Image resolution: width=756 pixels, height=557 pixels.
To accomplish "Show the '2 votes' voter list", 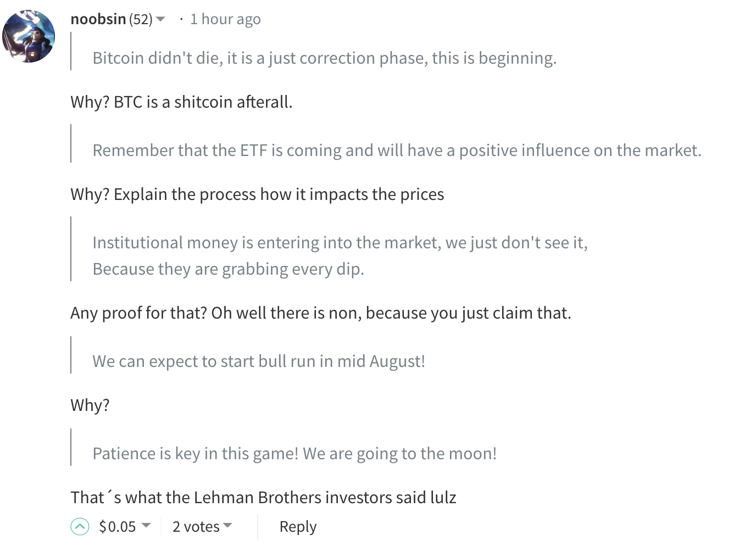I will [x=196, y=527].
